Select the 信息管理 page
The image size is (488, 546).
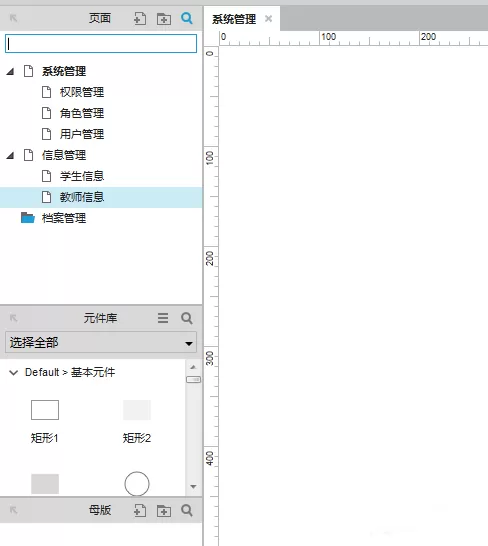64,155
